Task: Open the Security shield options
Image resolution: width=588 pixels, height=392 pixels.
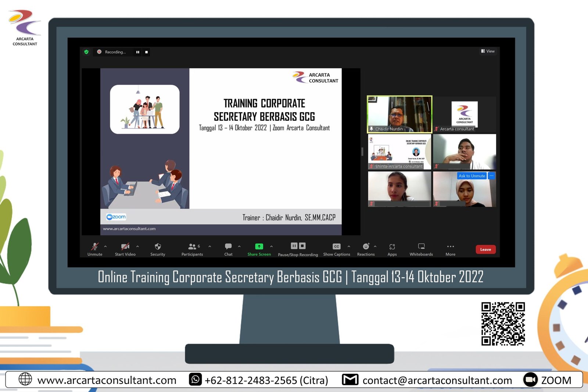Action: [x=158, y=247]
